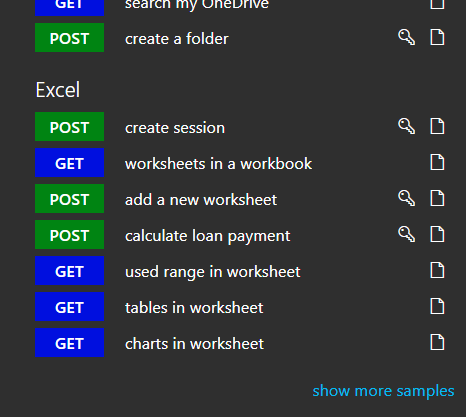Viewport: 466px width, 417px height.
Task: Select the calculate loan payment sample
Action: 208,236
